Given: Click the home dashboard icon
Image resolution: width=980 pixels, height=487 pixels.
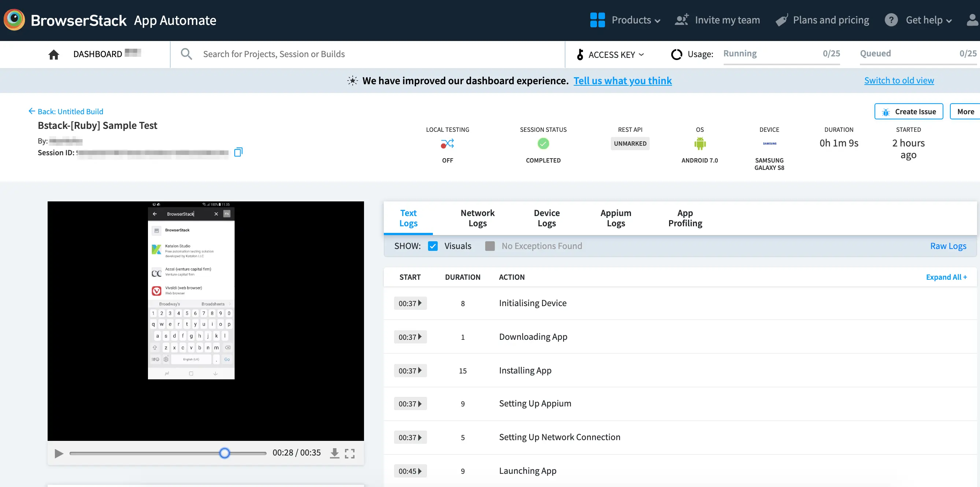Looking at the screenshot, I should [x=53, y=55].
